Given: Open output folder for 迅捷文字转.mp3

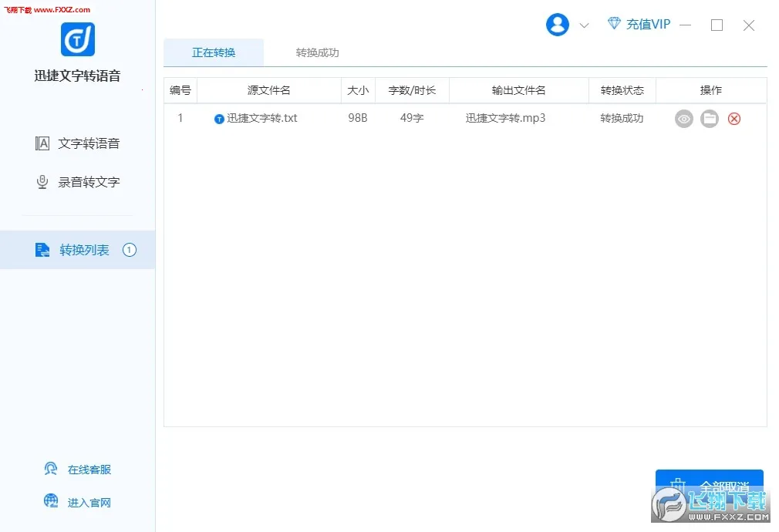Looking at the screenshot, I should click(710, 119).
